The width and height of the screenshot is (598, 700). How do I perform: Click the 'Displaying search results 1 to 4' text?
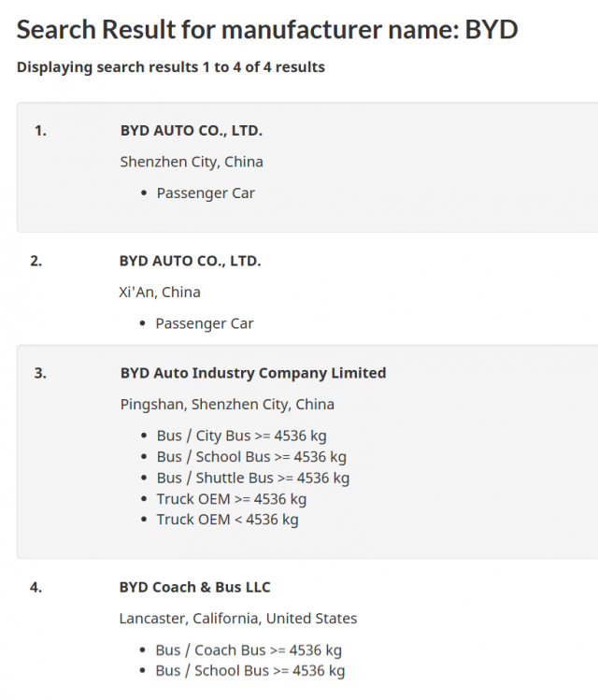[171, 67]
